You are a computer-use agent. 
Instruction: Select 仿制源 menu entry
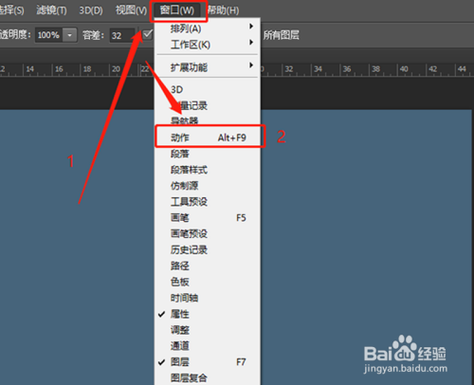click(x=207, y=186)
